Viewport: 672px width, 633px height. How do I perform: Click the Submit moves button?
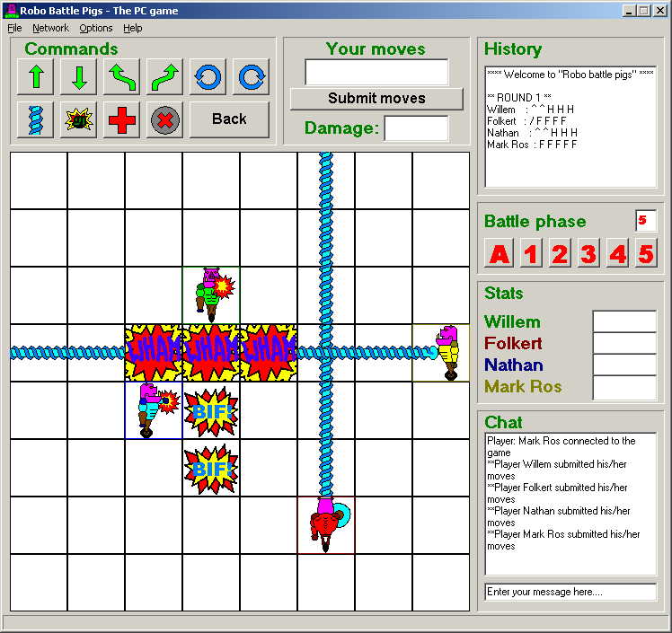pos(376,99)
